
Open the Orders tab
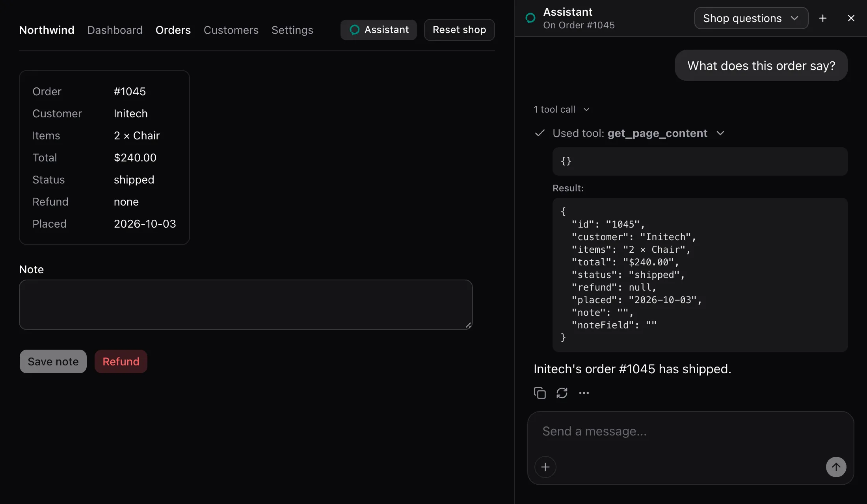click(173, 30)
